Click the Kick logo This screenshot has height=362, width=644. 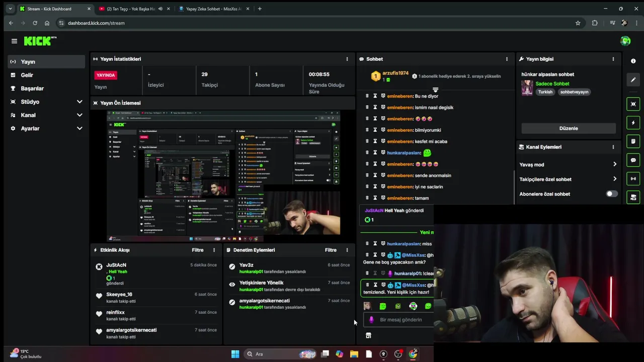tap(40, 41)
